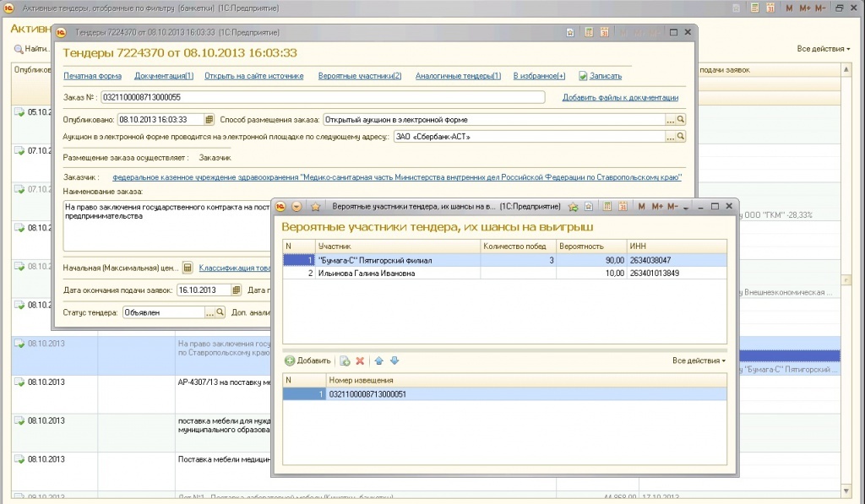The width and height of the screenshot is (865, 504).
Task: Open calendar in Тендеры window title bar
Action: 604,33
